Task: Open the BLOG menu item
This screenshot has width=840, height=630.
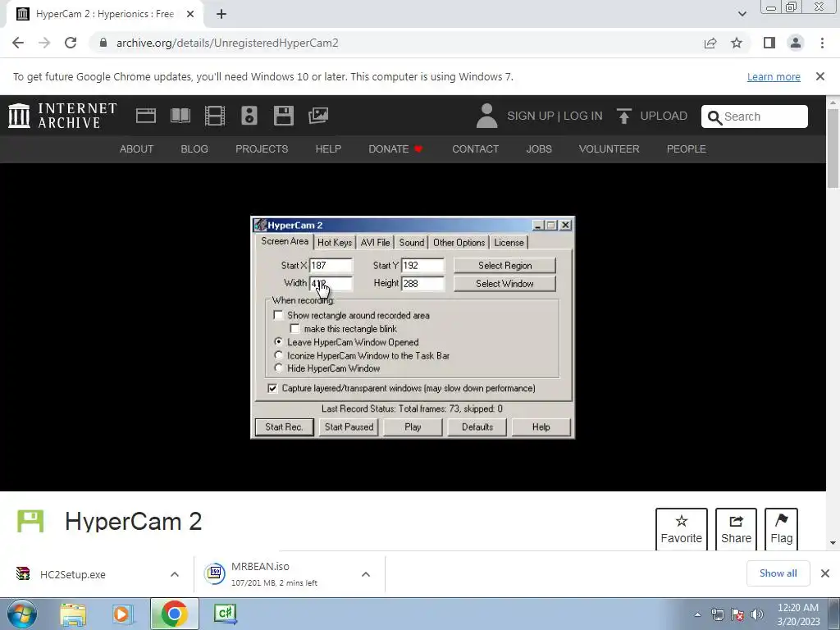Action: pos(194,149)
